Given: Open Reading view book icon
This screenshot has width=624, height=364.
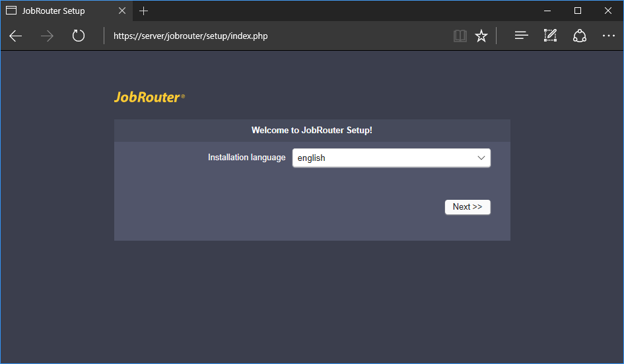Looking at the screenshot, I should point(460,36).
